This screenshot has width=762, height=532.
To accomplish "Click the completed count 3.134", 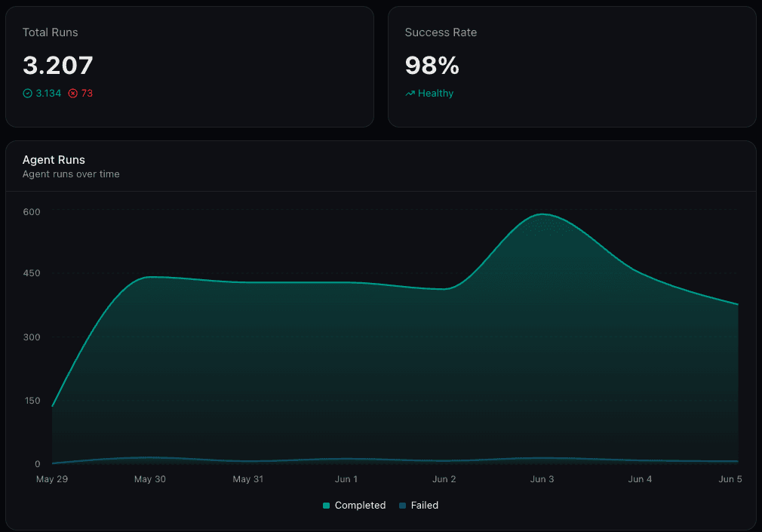I will (48, 94).
